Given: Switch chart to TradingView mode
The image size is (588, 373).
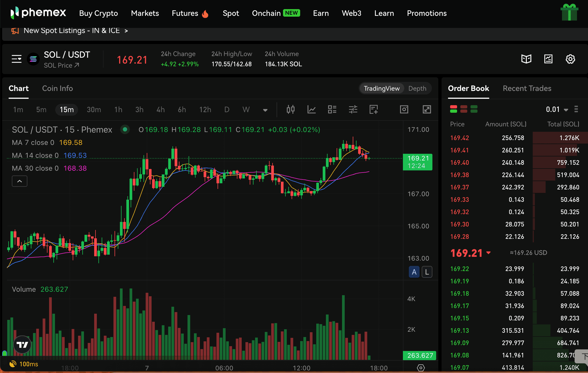Looking at the screenshot, I should 381,88.
